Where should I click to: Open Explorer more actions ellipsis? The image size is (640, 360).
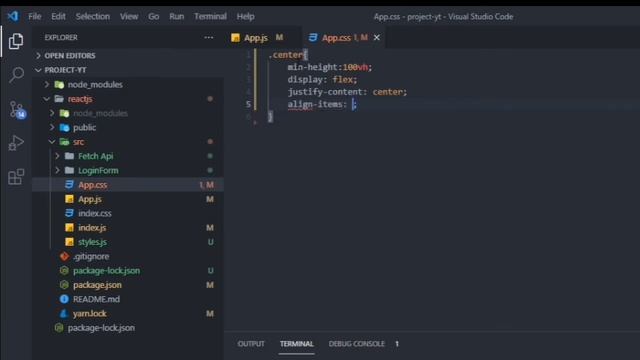coord(209,38)
